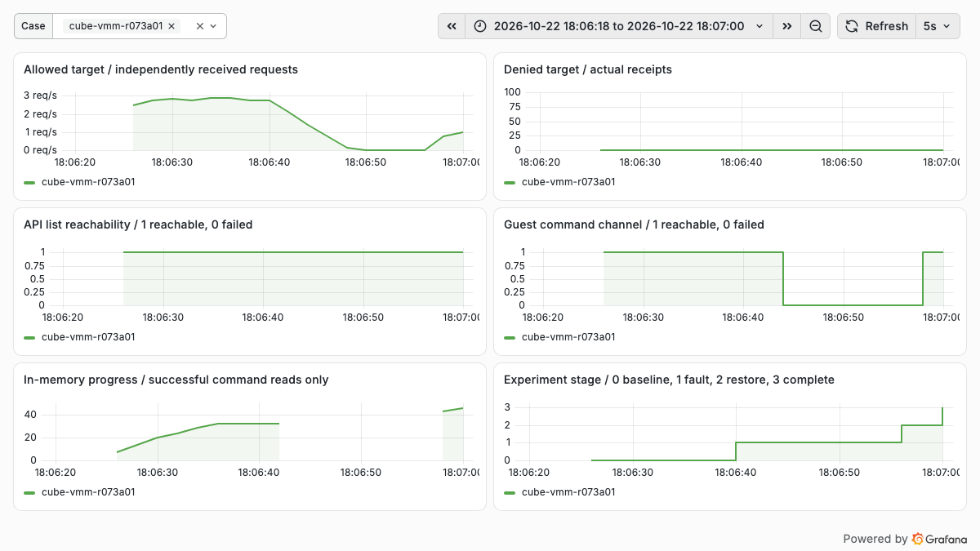Toggle cube-vmm-r073a01 legend in API list reachability panel

pos(88,337)
